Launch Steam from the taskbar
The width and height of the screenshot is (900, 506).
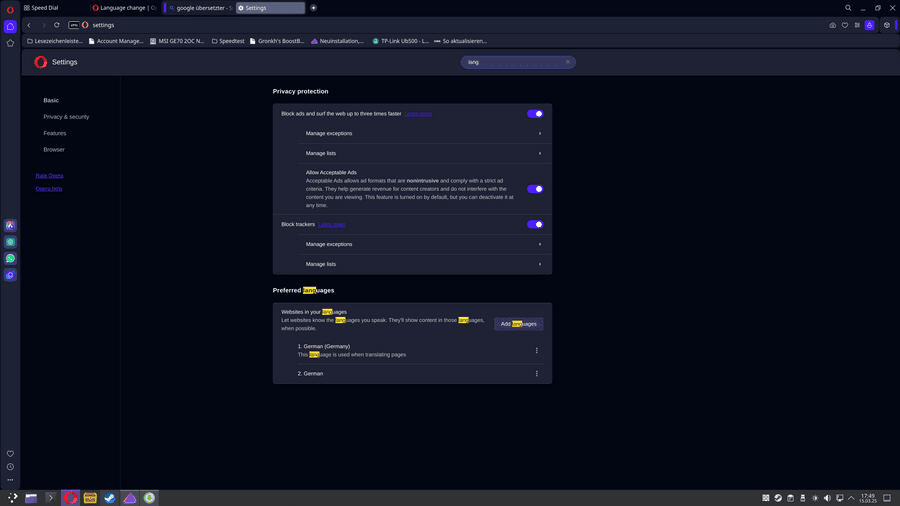click(110, 498)
